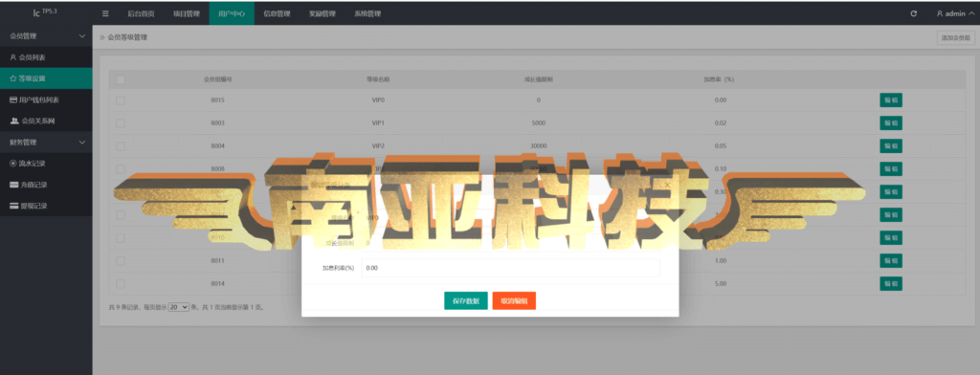Click the 成长值限制 column header
Screen dimensions: 980x375
[x=539, y=79]
